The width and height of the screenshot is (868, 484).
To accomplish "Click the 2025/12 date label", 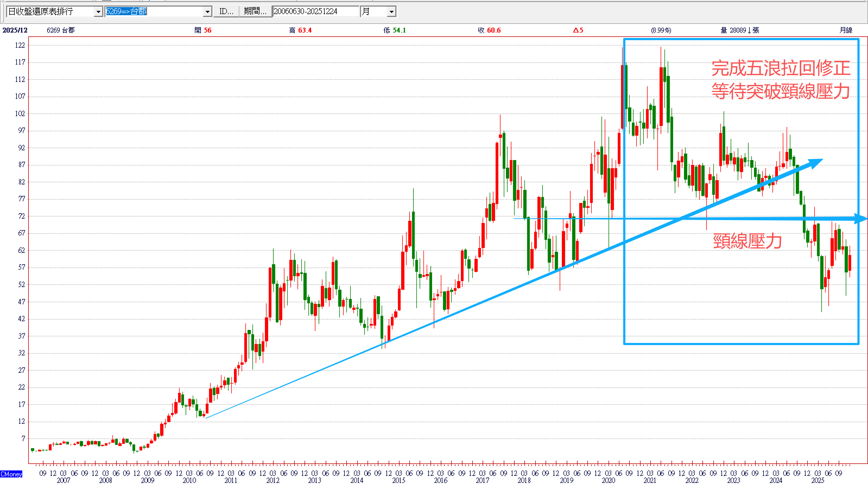I will pyautogui.click(x=15, y=30).
